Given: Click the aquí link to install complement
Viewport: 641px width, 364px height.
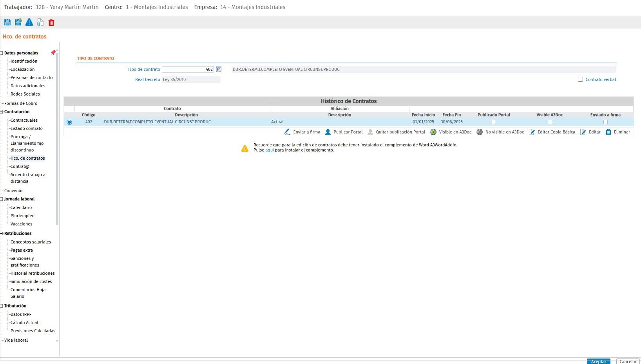Looking at the screenshot, I should pos(270,150).
